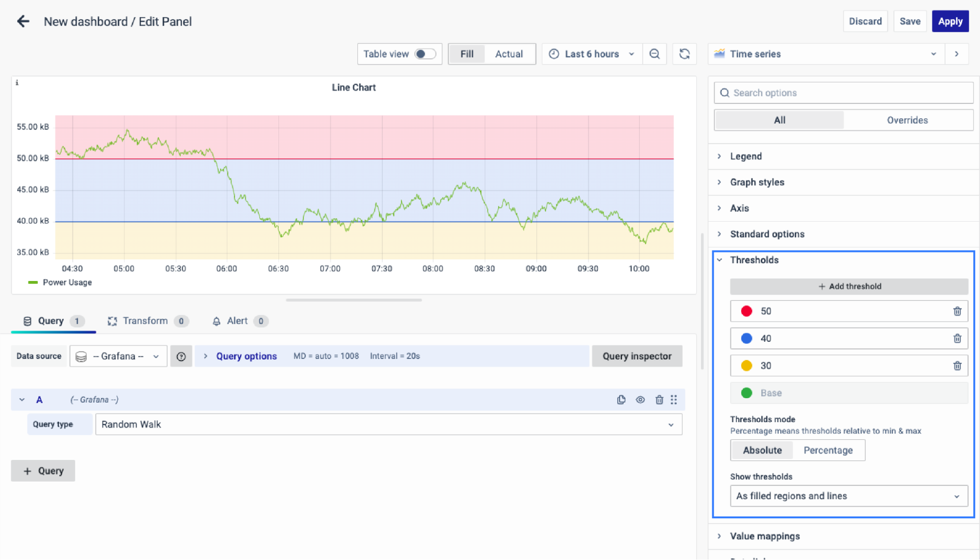Click the duplicate query icon for query A

point(621,400)
